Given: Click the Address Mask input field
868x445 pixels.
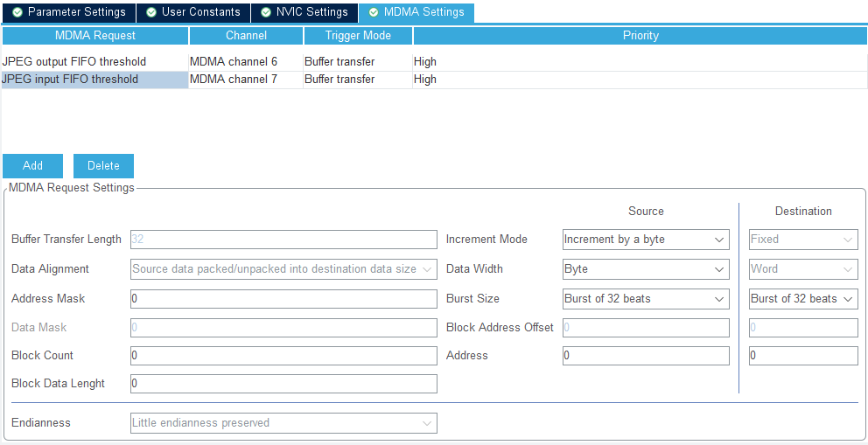Looking at the screenshot, I should [283, 299].
